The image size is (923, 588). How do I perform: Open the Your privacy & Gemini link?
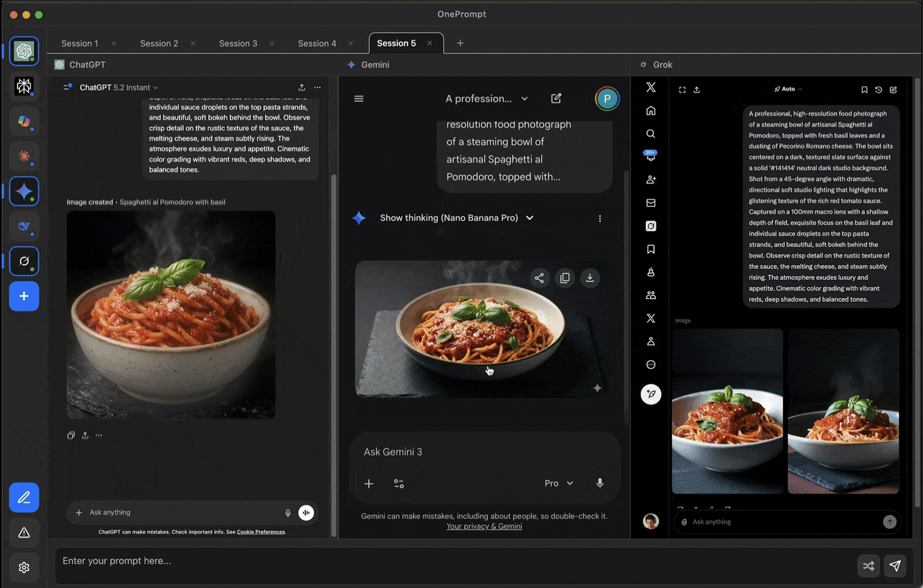(x=484, y=526)
